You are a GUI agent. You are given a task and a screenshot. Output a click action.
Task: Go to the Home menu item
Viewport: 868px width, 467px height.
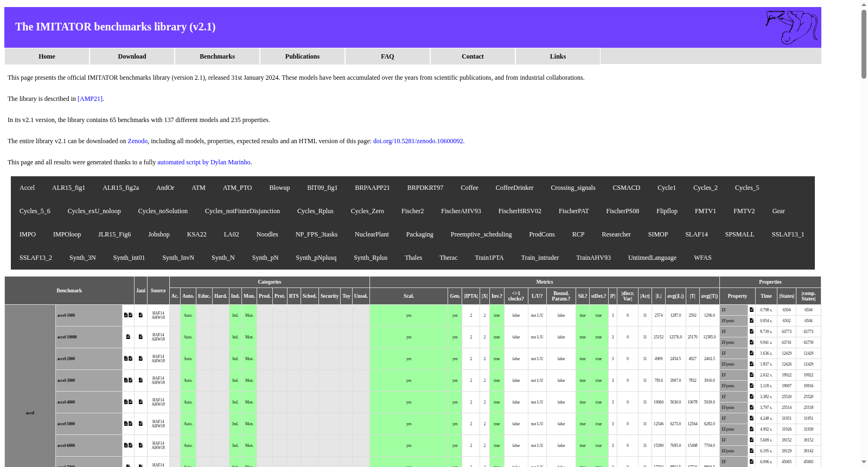click(47, 56)
